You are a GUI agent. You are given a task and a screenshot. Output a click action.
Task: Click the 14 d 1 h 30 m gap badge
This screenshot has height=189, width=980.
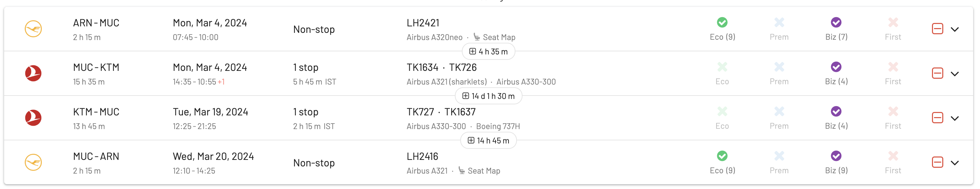pyautogui.click(x=489, y=96)
